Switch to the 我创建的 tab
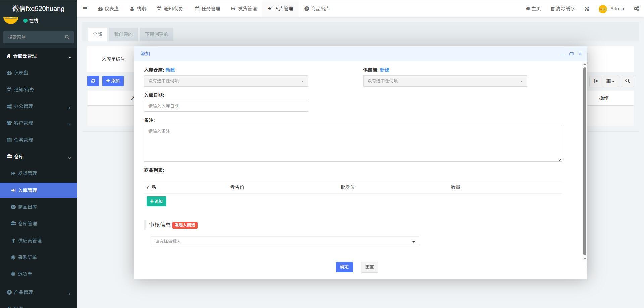The height and width of the screenshot is (308, 644). (x=123, y=34)
